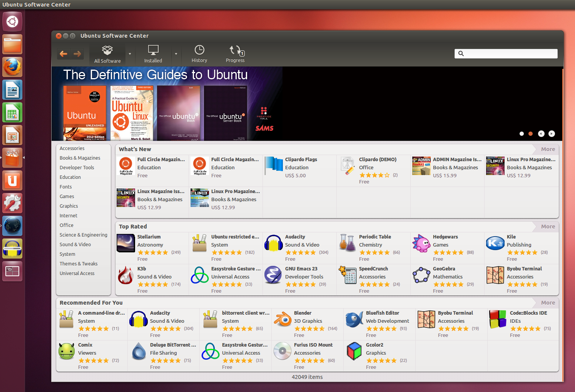Click More in the Top Rated section
This screenshot has height=392, width=575.
(548, 227)
